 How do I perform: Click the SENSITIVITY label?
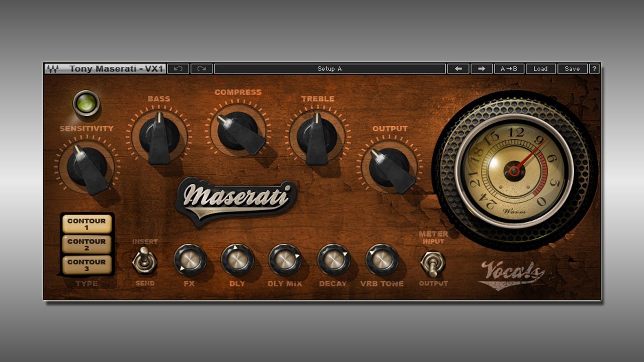[x=87, y=129]
